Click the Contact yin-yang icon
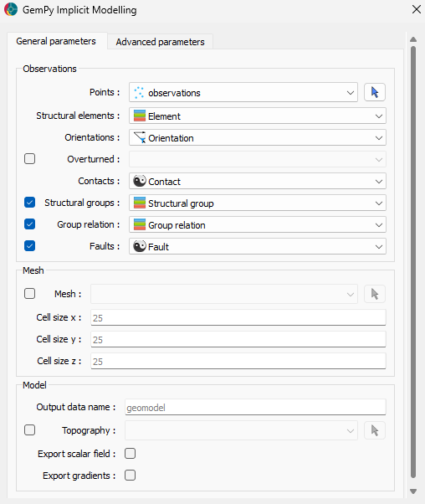The image size is (425, 504). [x=140, y=181]
